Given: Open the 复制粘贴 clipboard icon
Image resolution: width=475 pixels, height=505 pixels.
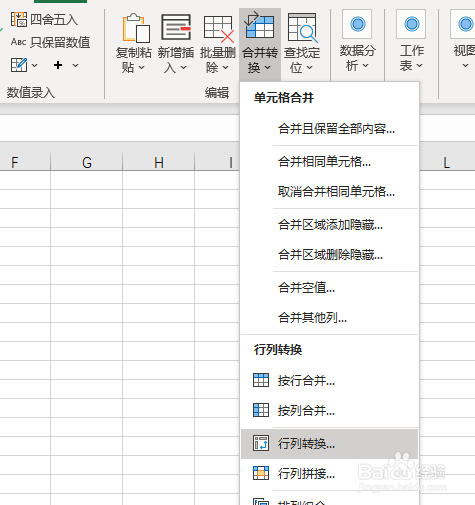Looking at the screenshot, I should (x=136, y=28).
